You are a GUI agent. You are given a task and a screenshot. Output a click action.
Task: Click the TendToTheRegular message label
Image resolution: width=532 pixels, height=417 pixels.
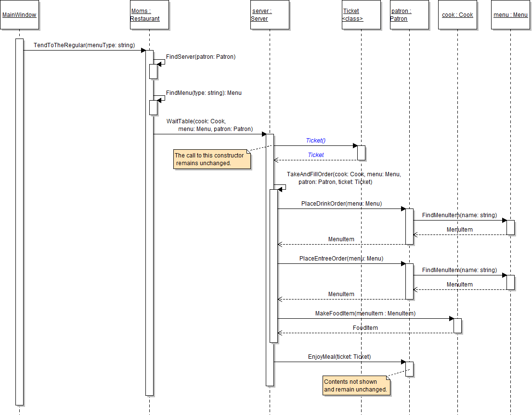84,45
